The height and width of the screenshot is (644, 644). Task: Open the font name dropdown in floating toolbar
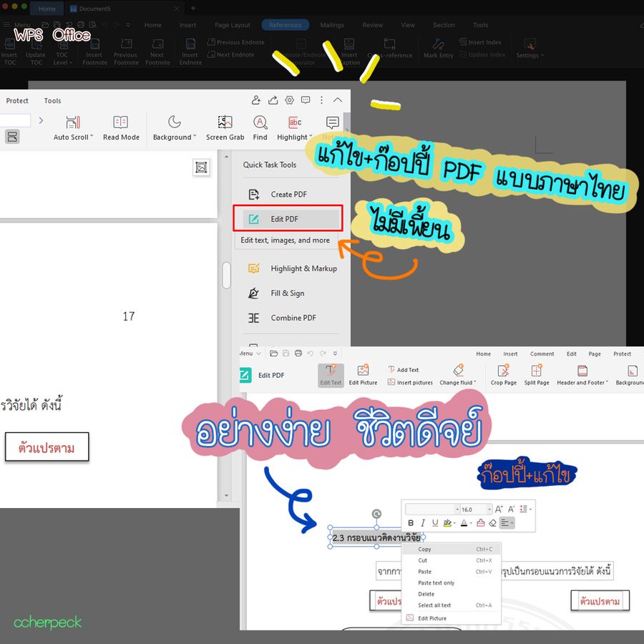[x=457, y=509]
